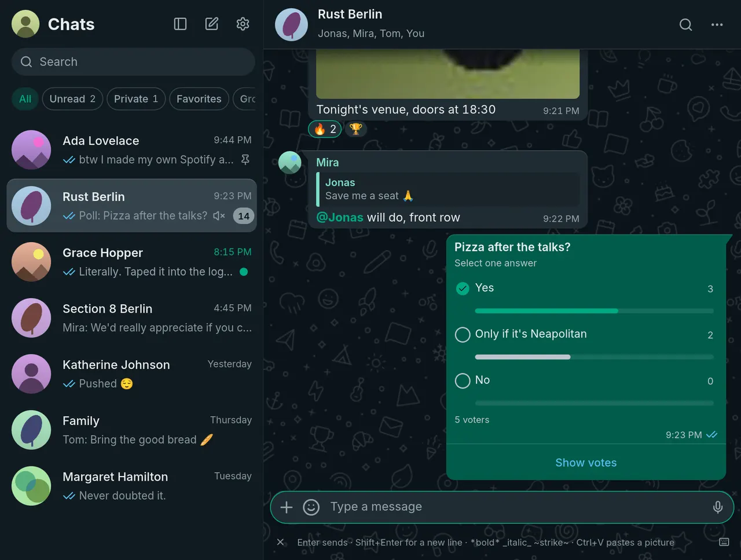This screenshot has width=741, height=560.
Task: Open the three-dot more options menu
Action: [717, 24]
